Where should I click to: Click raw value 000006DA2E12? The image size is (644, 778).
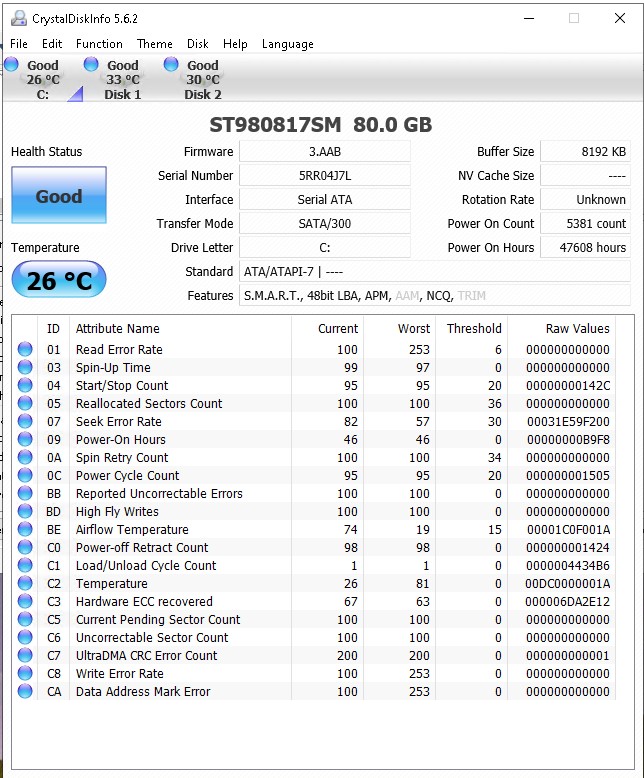pyautogui.click(x=568, y=602)
